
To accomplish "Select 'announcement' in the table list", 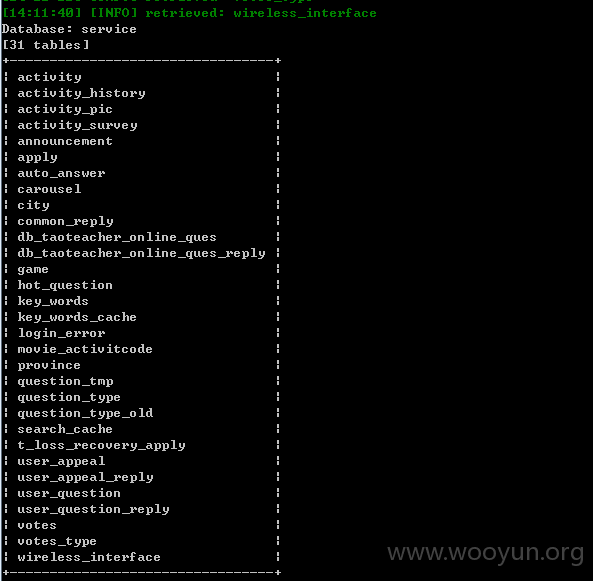I will 65,141.
